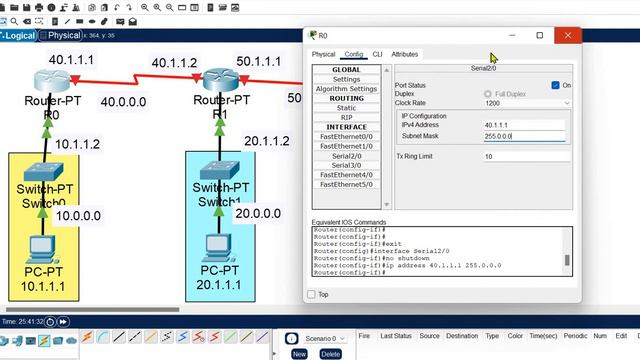640x360 pixels.
Task: Zoom in on the workspace
Action: [144, 7]
